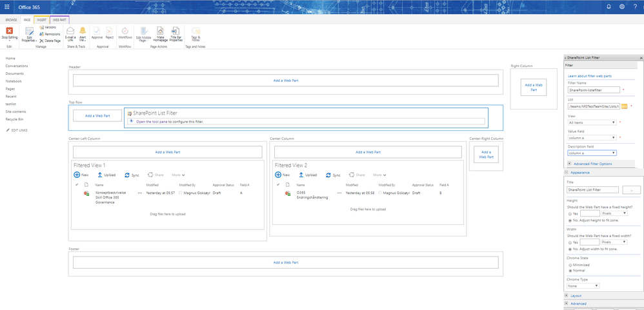
Task: Select No. Adjust width to fit zone
Action: tap(570, 249)
